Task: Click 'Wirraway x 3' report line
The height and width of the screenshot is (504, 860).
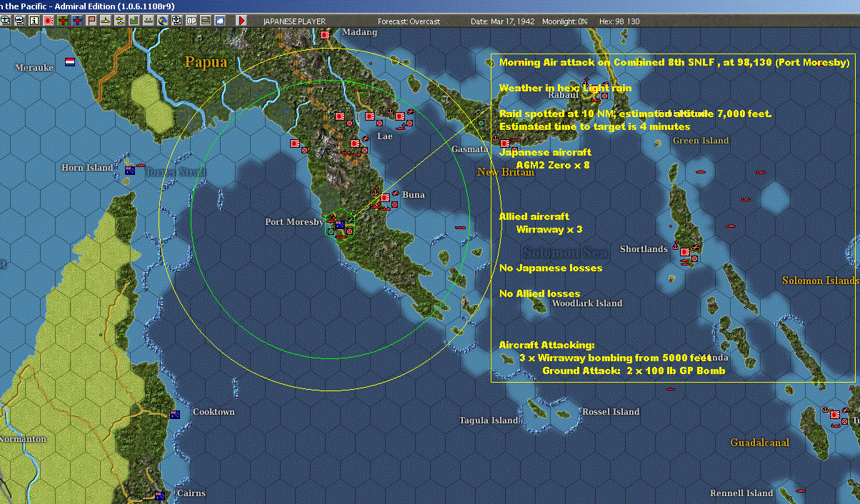Action: click(x=549, y=229)
